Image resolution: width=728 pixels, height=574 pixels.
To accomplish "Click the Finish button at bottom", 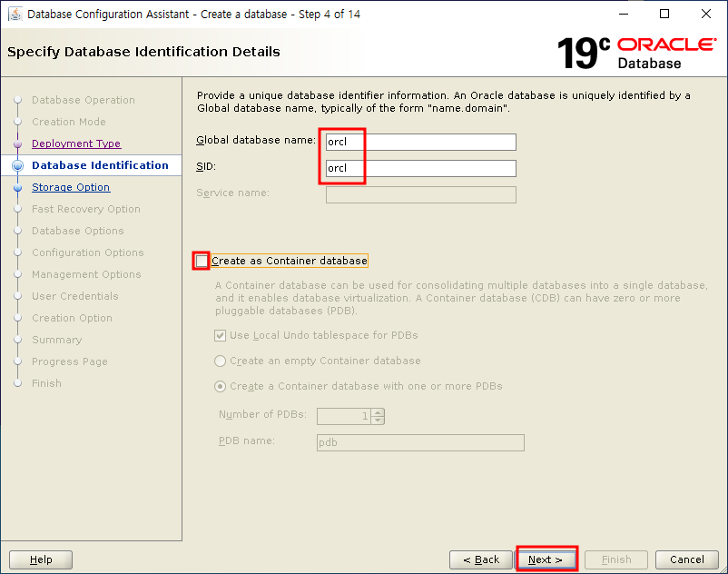I will pos(616,559).
